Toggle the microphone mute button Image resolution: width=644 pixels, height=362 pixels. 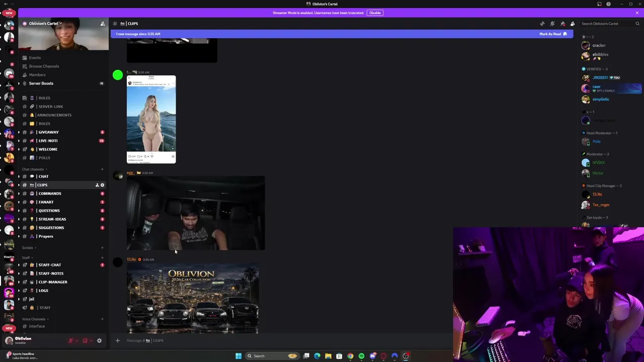click(x=71, y=341)
